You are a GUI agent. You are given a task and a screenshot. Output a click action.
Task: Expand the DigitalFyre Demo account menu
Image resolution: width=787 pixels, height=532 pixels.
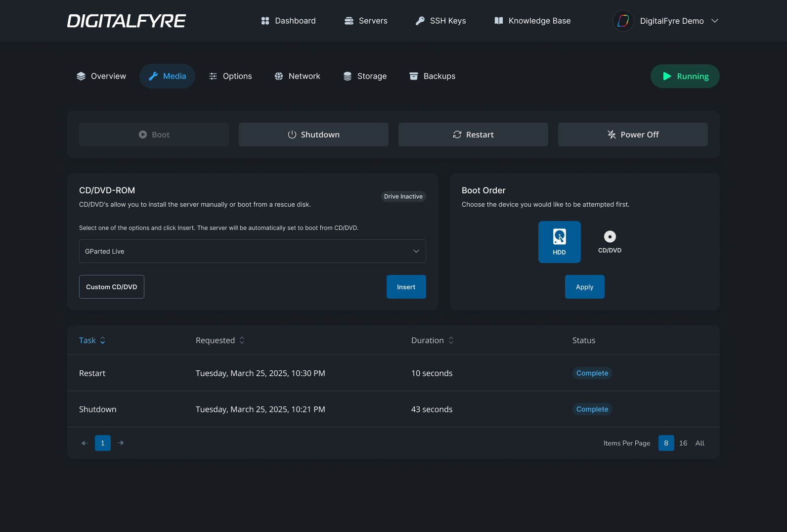coord(715,21)
